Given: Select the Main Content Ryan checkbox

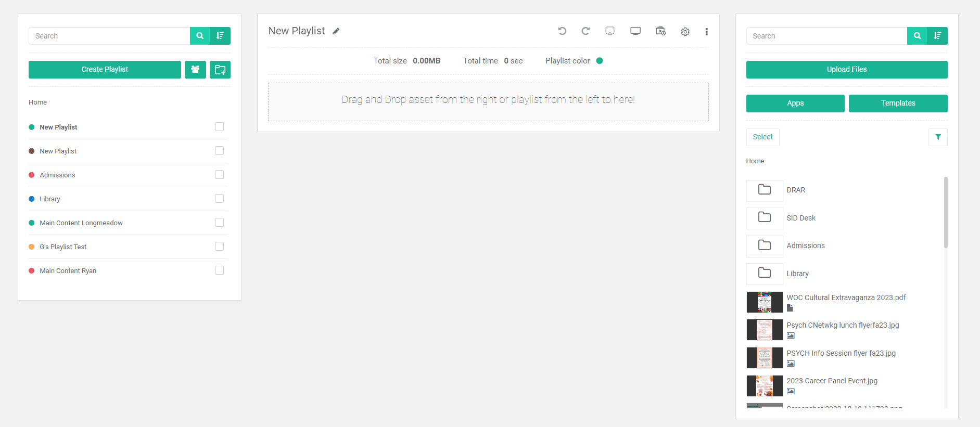Looking at the screenshot, I should 219,270.
